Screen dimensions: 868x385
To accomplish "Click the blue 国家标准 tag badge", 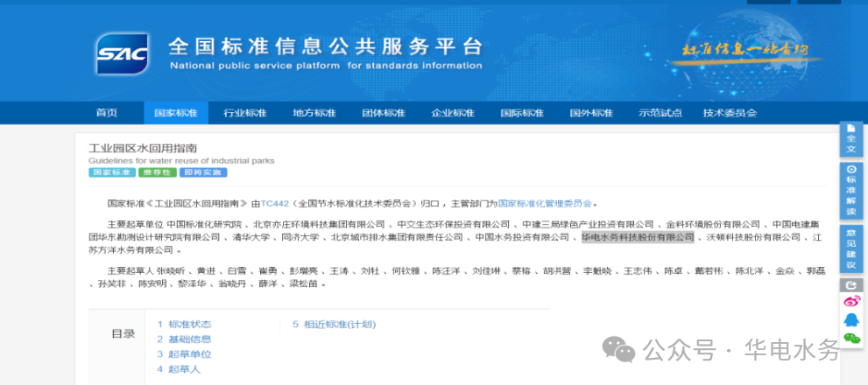I will click(x=112, y=172).
